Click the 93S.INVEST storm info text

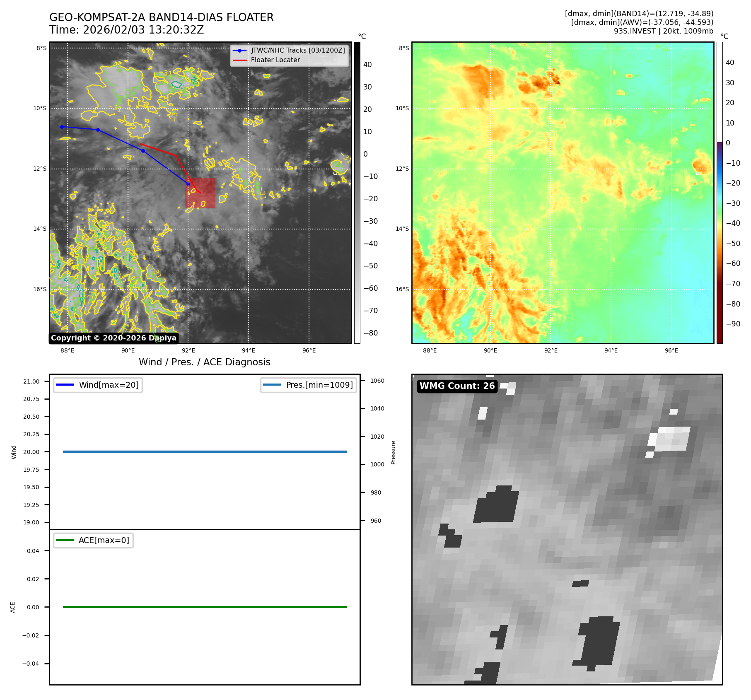[663, 31]
